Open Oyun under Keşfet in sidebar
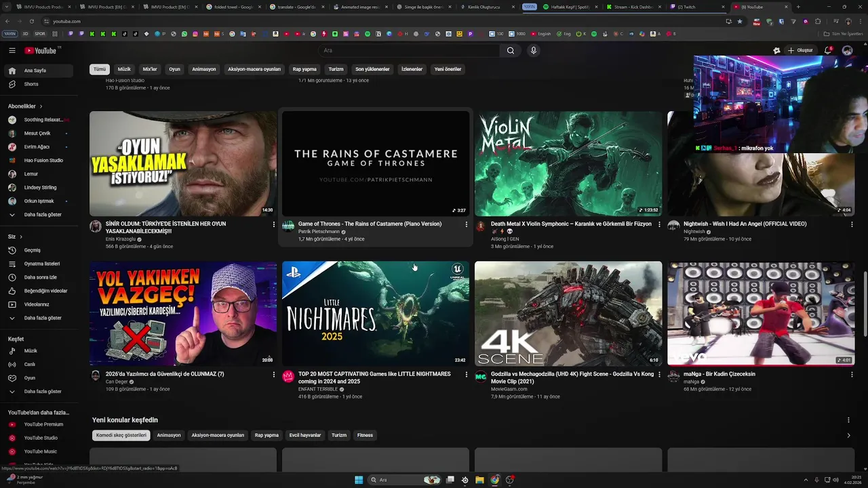Viewport: 868px width, 488px height. coord(39,378)
